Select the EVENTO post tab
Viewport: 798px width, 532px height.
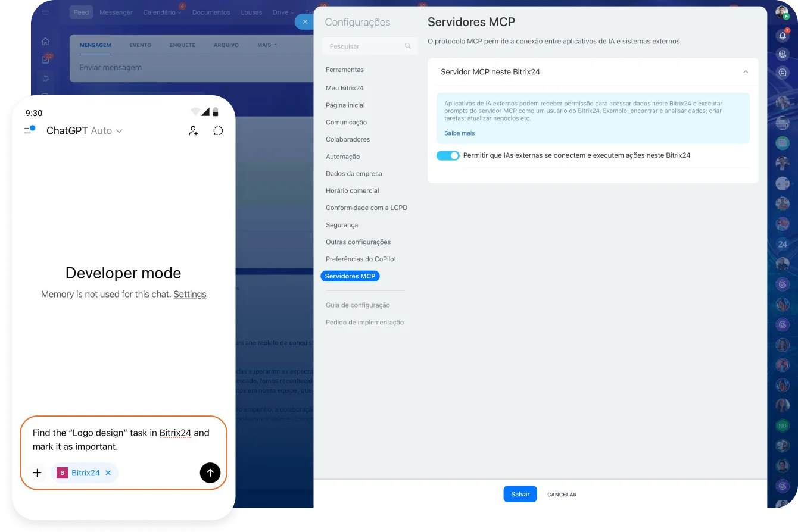(141, 45)
